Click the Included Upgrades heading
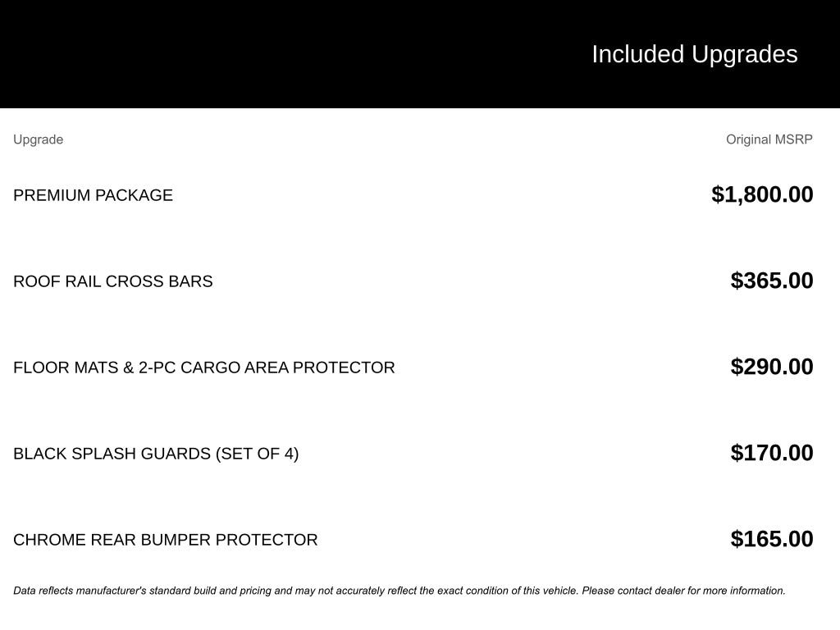This screenshot has width=840, height=630. tap(694, 54)
